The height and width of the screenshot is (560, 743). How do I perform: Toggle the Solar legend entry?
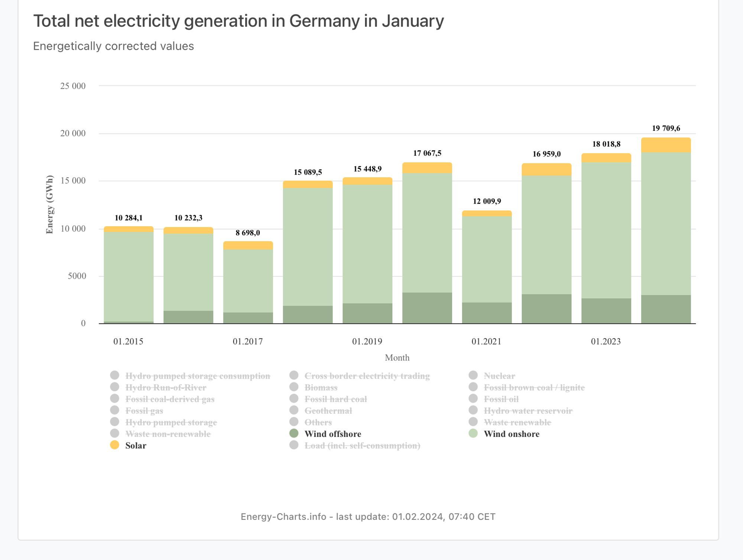(128, 445)
